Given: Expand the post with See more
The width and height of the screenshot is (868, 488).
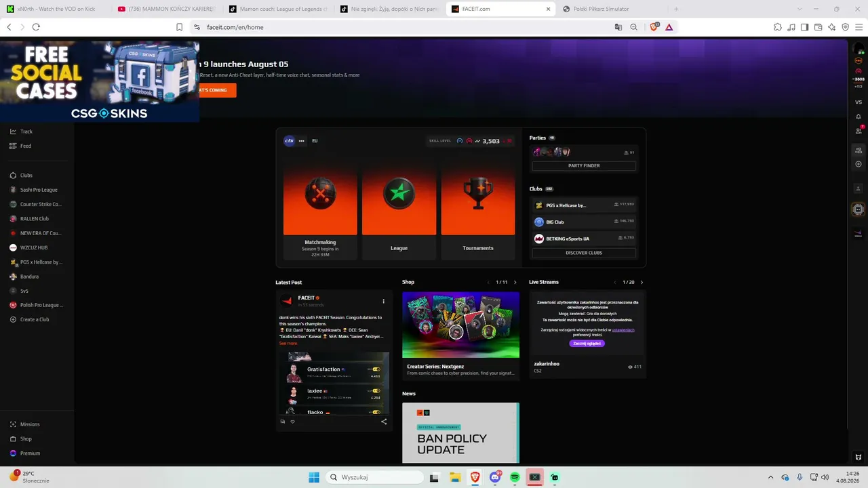Looking at the screenshot, I should (288, 344).
